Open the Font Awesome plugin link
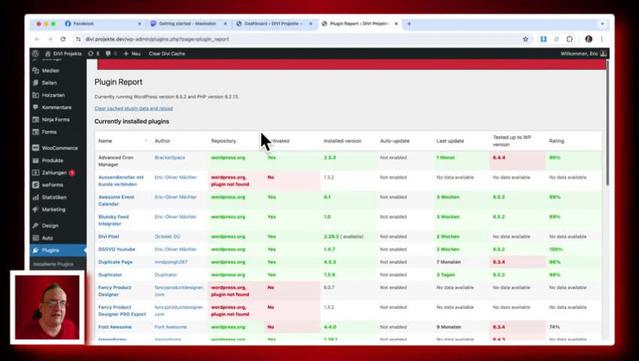The width and height of the screenshot is (639, 361). (x=115, y=327)
